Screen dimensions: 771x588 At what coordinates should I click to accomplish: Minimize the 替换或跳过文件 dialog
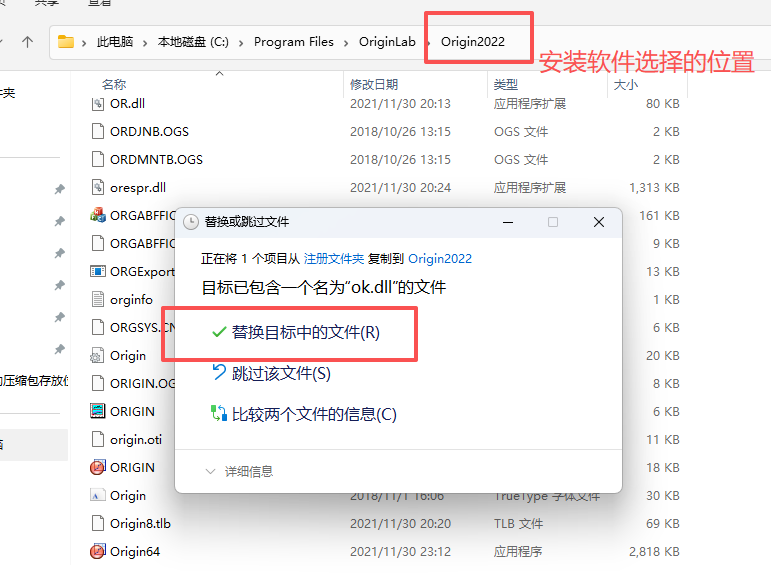[508, 222]
